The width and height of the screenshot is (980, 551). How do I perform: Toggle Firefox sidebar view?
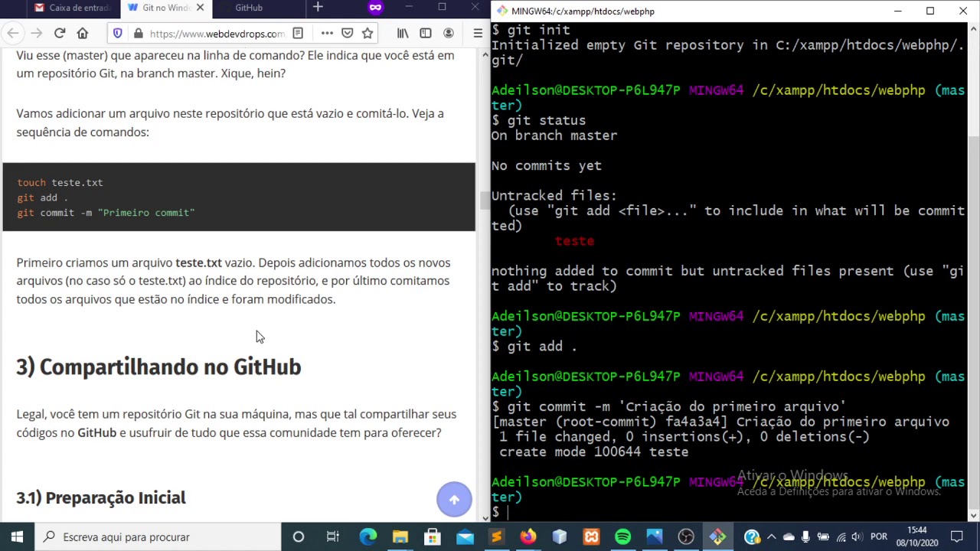(426, 33)
